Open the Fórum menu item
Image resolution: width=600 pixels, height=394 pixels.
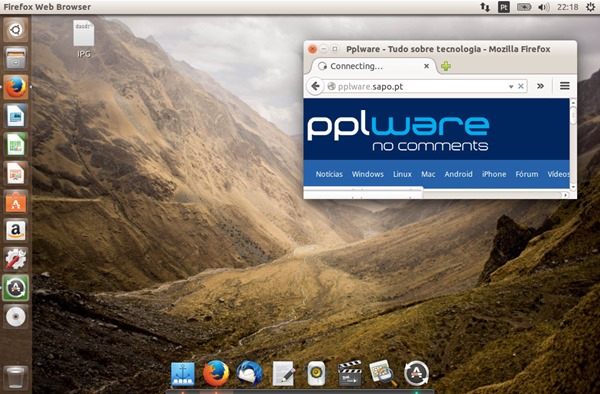pos(527,174)
